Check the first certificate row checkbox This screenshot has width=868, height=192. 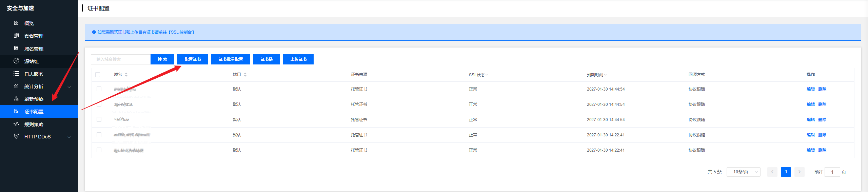[99, 89]
